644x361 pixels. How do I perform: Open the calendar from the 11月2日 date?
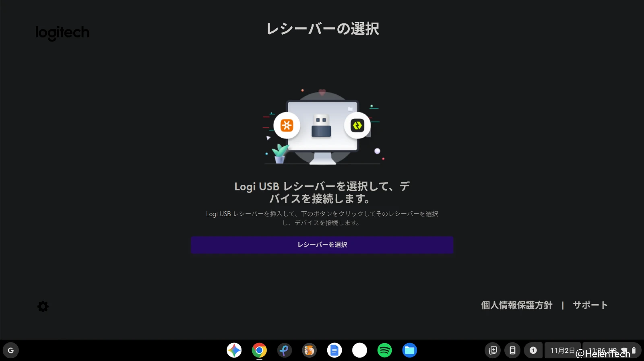(x=562, y=350)
